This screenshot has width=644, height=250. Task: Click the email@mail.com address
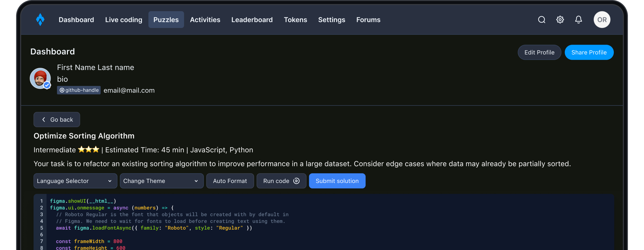tap(129, 90)
